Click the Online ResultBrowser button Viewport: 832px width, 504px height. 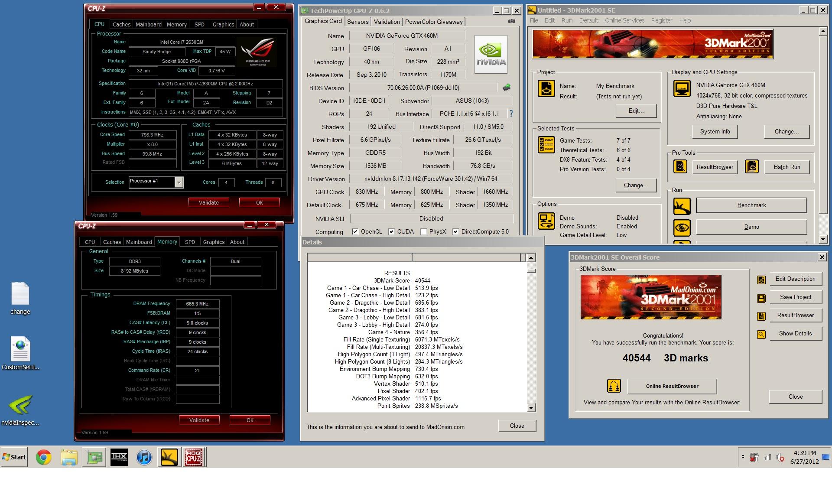(672, 386)
